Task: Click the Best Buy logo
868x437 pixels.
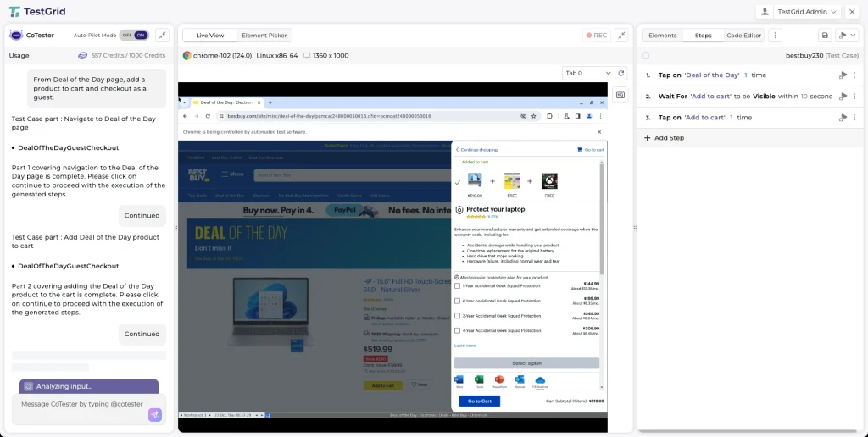Action: (x=198, y=174)
